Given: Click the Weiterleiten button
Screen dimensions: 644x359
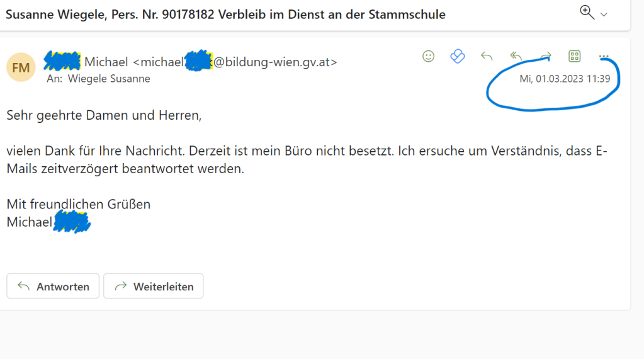Looking at the screenshot, I should pyautogui.click(x=154, y=287).
